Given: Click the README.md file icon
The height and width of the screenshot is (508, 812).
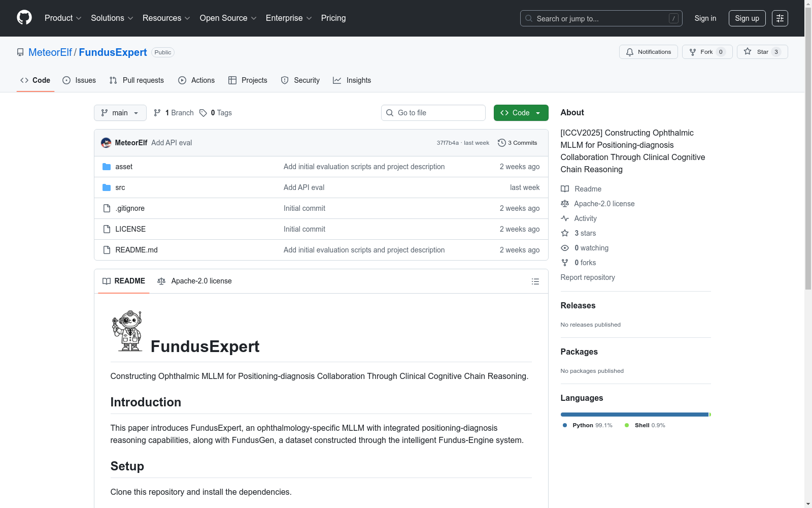Looking at the screenshot, I should pos(107,250).
